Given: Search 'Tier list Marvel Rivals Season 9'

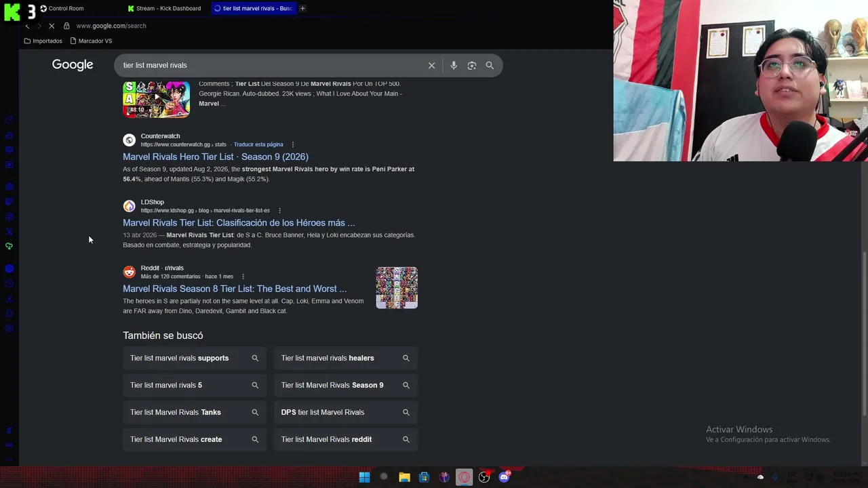Looking at the screenshot, I should tap(346, 385).
